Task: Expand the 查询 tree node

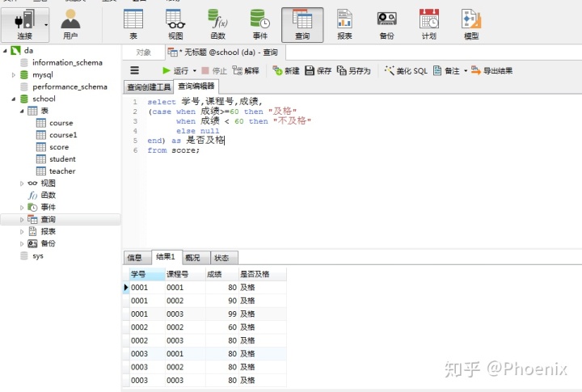Action: (22, 220)
